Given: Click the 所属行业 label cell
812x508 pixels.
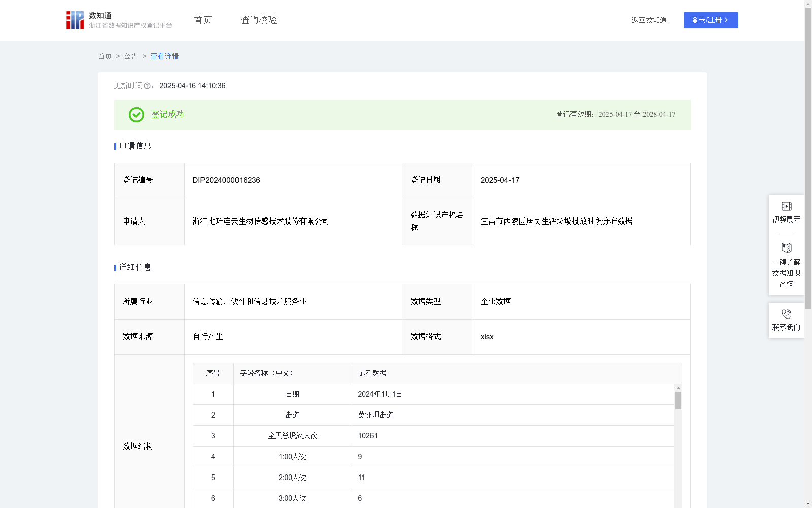Looking at the screenshot, I should [x=149, y=302].
